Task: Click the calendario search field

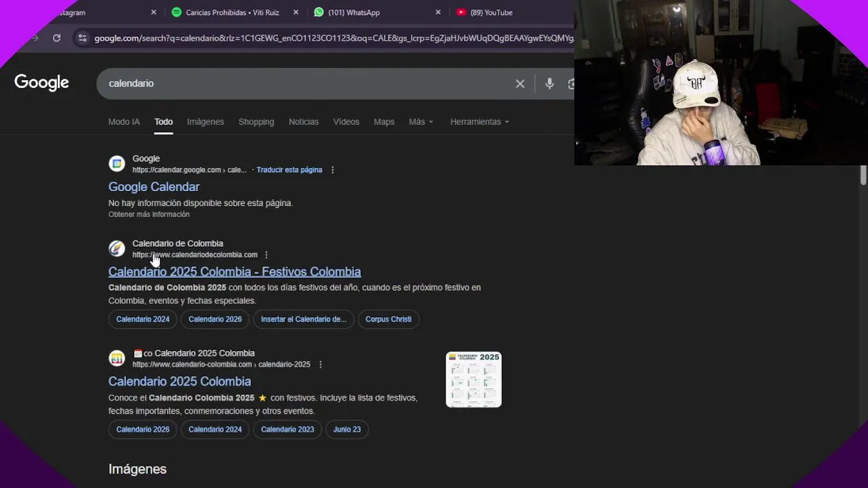Action: point(305,83)
